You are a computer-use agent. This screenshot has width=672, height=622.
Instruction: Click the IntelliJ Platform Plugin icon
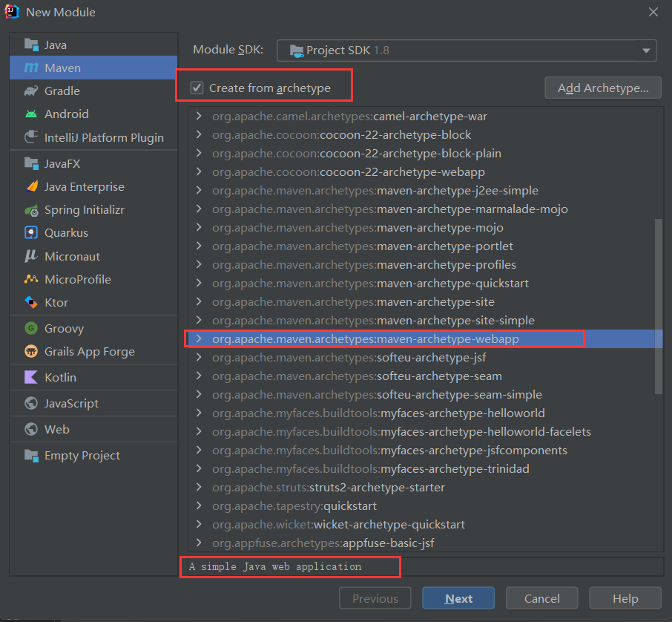pos(31,137)
